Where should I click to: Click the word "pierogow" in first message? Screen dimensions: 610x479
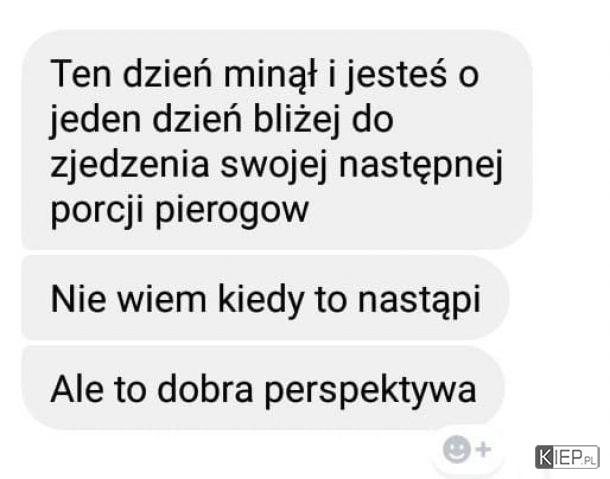[x=232, y=211]
